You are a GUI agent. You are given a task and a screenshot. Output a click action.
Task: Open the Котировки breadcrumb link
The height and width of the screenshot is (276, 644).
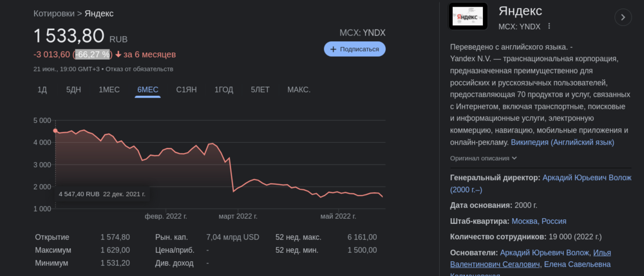(x=54, y=13)
